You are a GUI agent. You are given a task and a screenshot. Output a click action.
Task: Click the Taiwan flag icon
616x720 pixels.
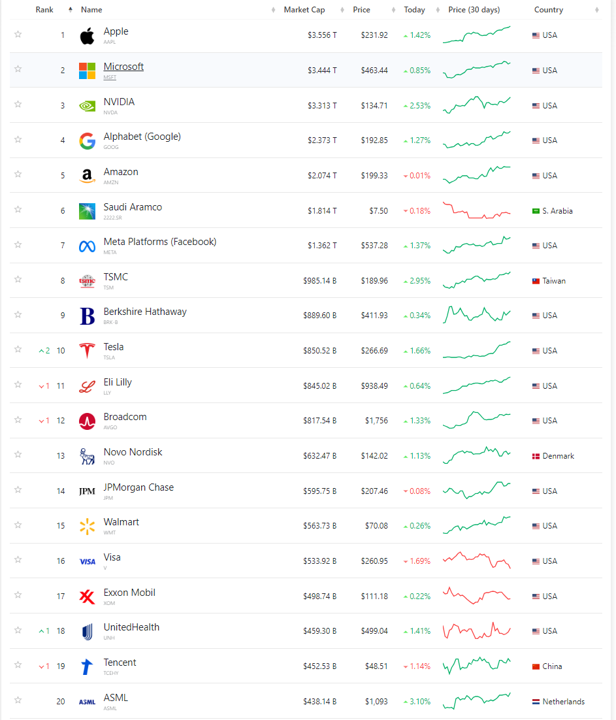tap(536, 281)
